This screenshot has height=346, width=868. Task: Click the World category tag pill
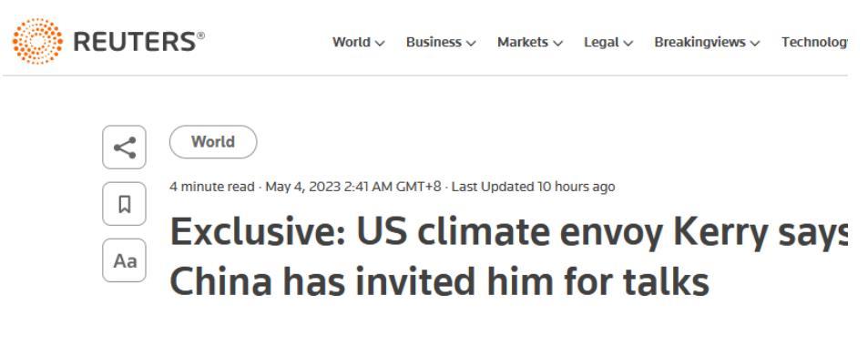tap(213, 142)
